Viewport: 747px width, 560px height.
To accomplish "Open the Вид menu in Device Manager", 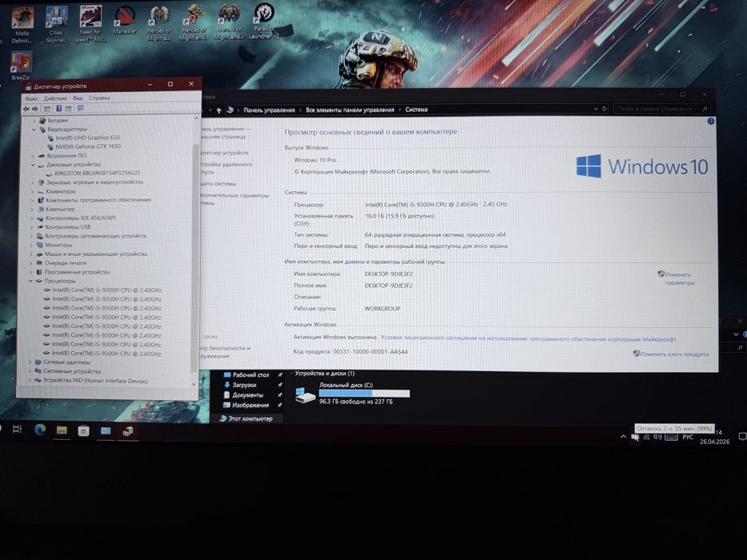I will tap(78, 98).
